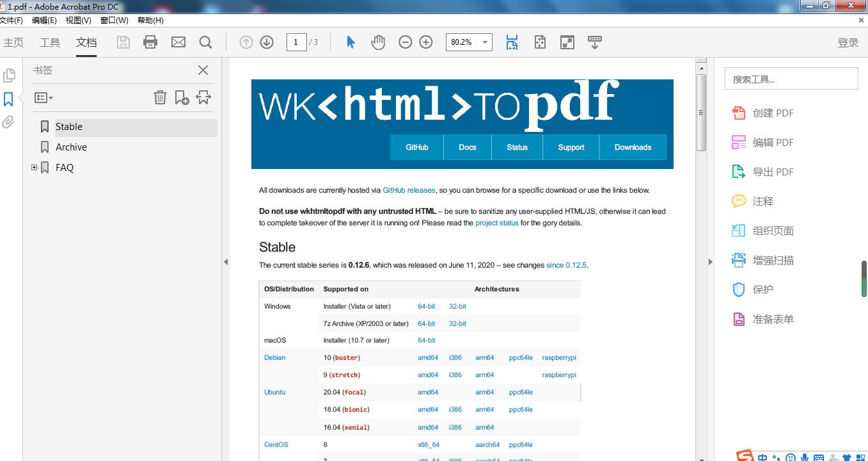Send file by email envelope icon
This screenshot has height=461, width=868.
[x=178, y=42]
